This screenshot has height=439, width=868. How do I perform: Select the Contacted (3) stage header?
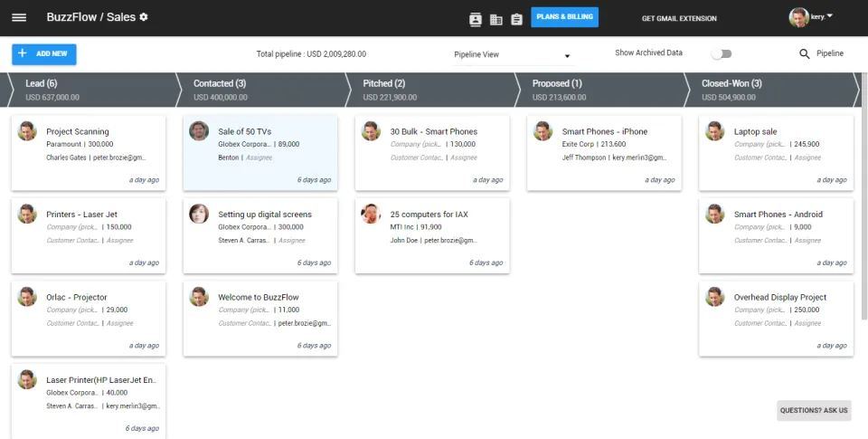click(x=262, y=90)
